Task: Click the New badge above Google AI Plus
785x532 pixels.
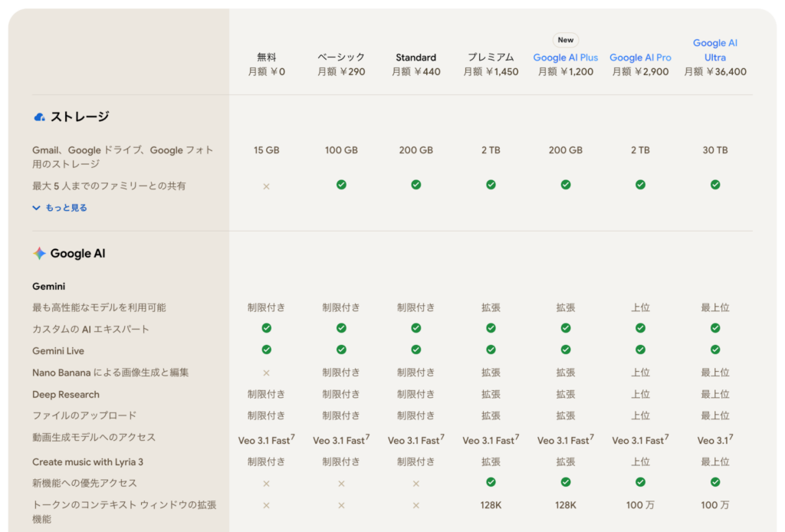Action: (x=566, y=40)
